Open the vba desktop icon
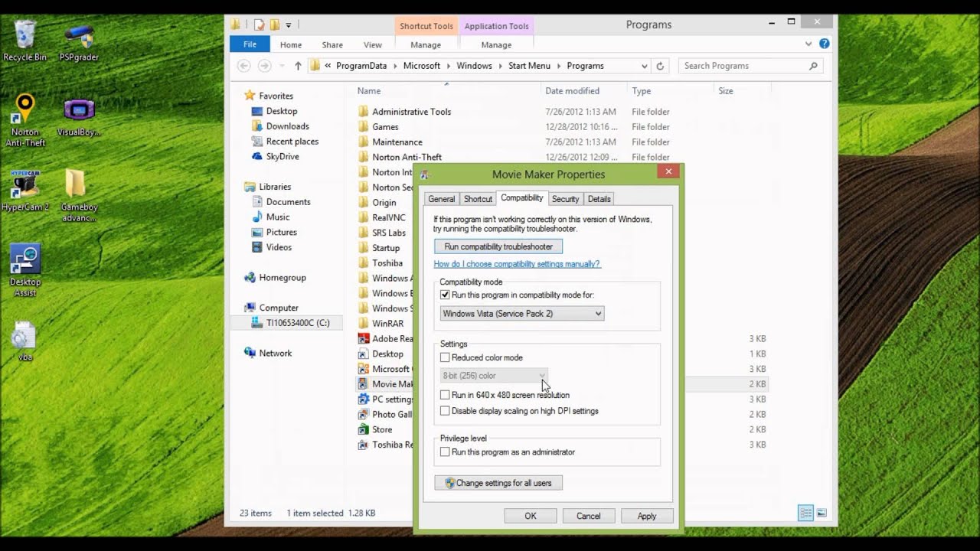The image size is (980, 551). click(x=24, y=341)
